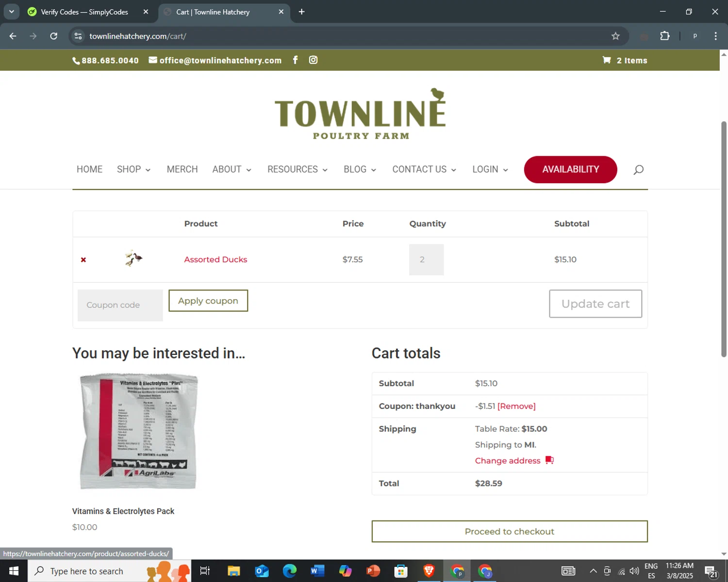
Task: Open File Explorer from taskbar
Action: 234,571
